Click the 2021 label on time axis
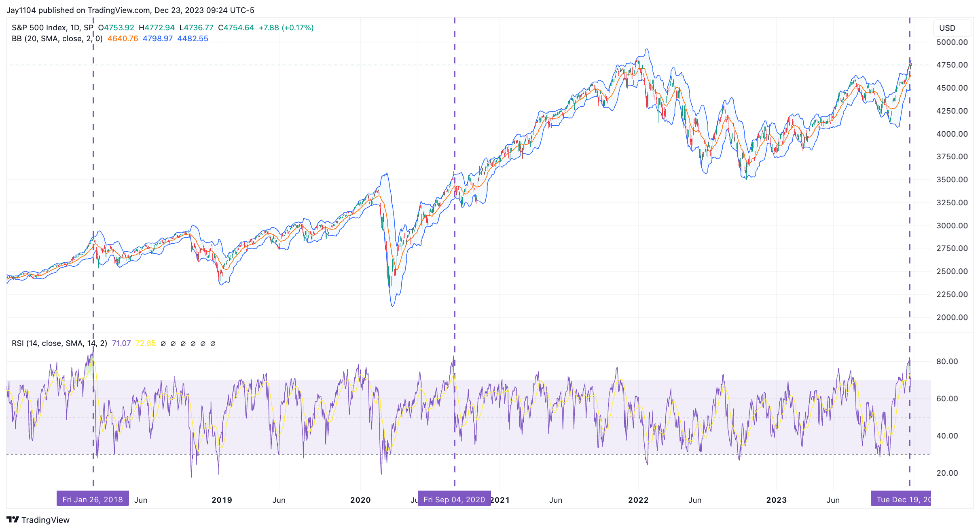This screenshot has height=531, width=980. tap(500, 500)
